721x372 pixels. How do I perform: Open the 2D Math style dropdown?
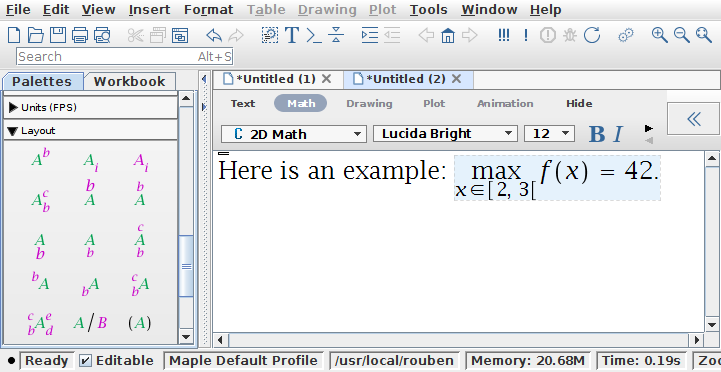tap(294, 134)
